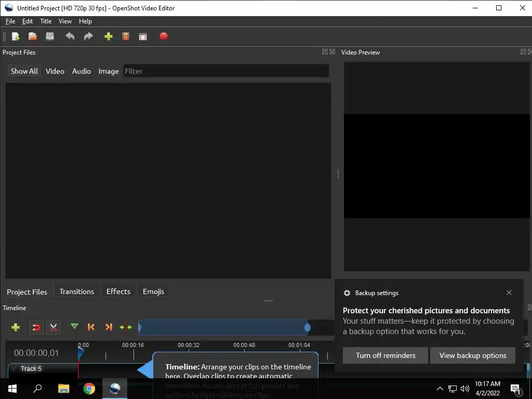The height and width of the screenshot is (399, 532).
Task: Open the notification center icon
Action: [515, 389]
